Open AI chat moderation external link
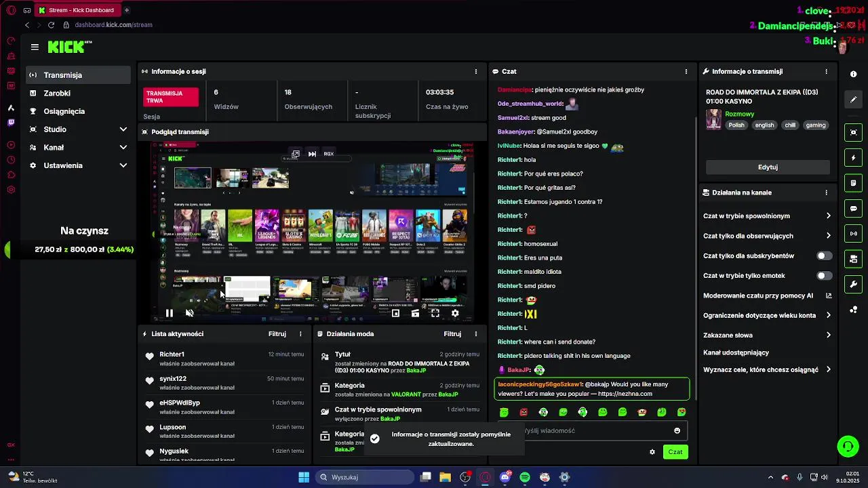 coord(829,296)
